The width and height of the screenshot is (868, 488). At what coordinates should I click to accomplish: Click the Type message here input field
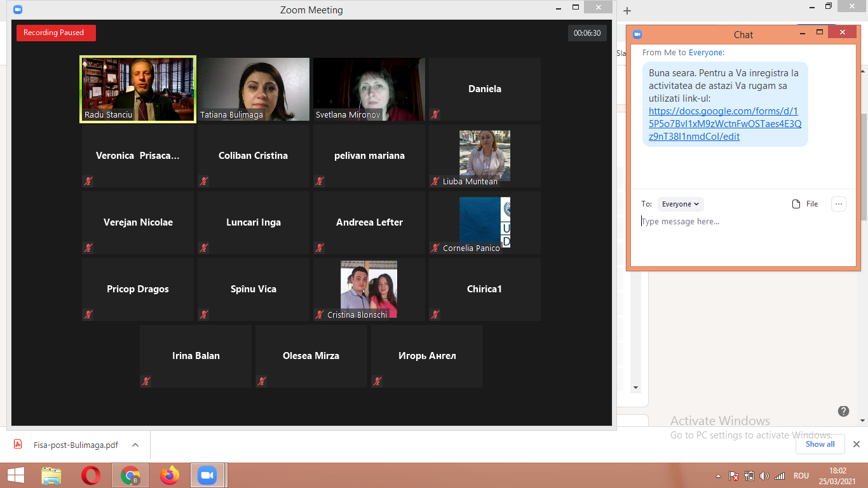743,221
